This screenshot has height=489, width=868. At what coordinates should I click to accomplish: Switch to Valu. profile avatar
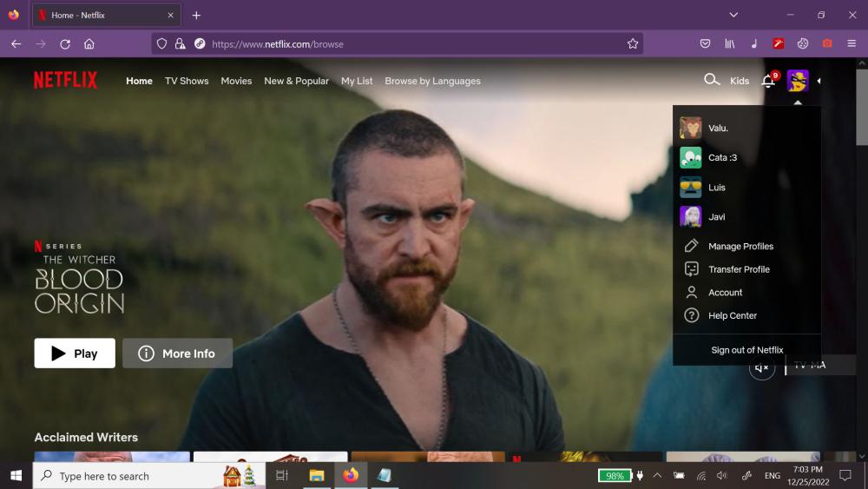tap(690, 128)
